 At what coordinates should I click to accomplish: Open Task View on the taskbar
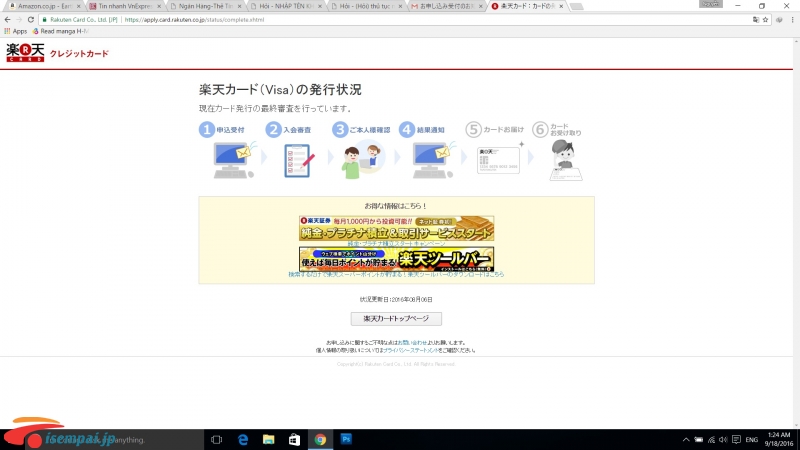pos(216,439)
